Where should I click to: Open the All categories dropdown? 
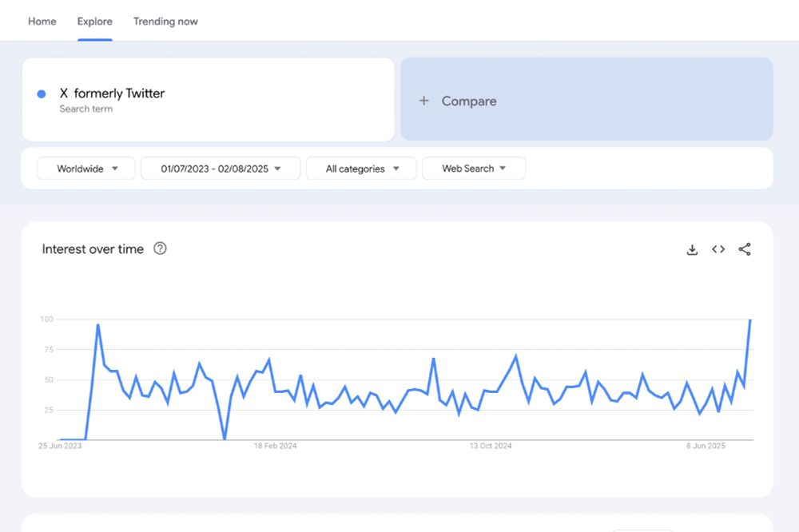click(361, 169)
